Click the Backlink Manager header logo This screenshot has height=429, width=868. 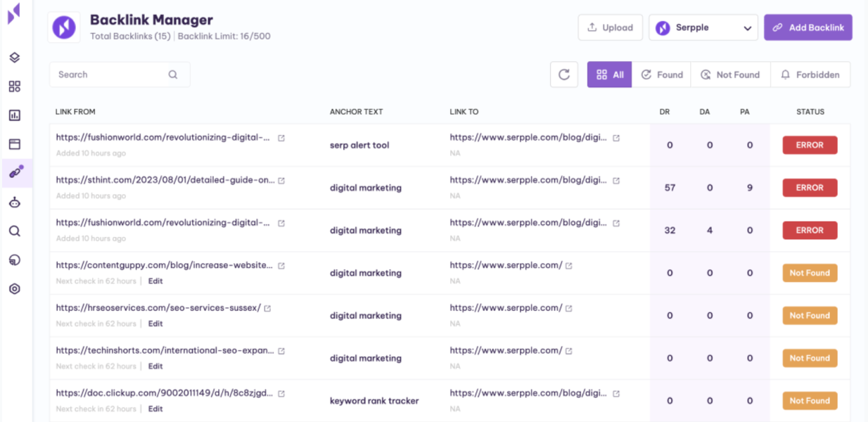(x=64, y=28)
